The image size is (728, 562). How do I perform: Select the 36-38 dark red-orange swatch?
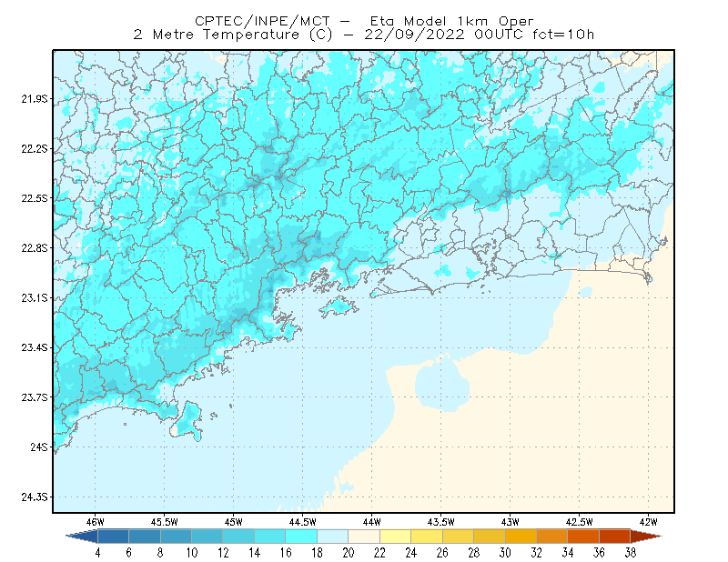(615, 537)
